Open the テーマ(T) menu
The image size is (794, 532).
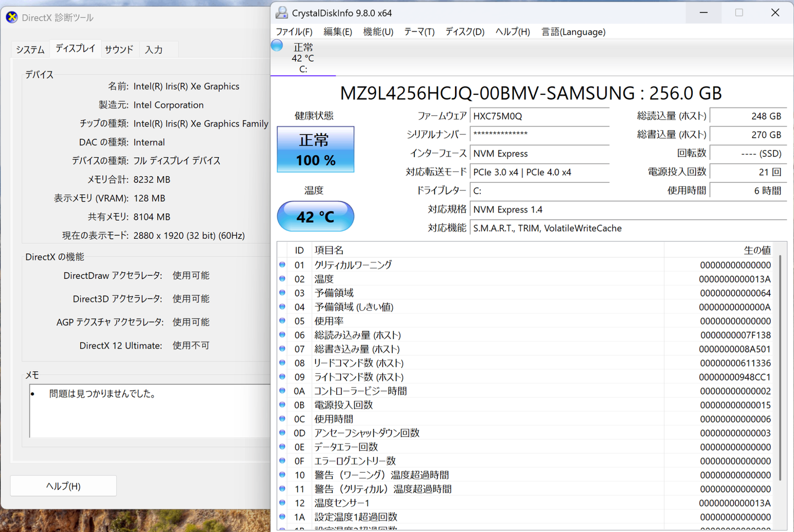(419, 32)
